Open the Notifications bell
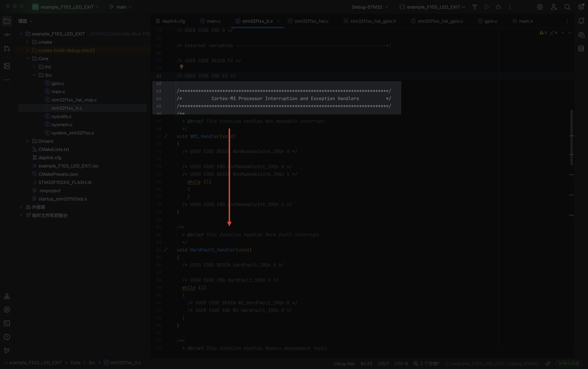Screen dimensions: 588x369 pyautogui.click(x=581, y=21)
